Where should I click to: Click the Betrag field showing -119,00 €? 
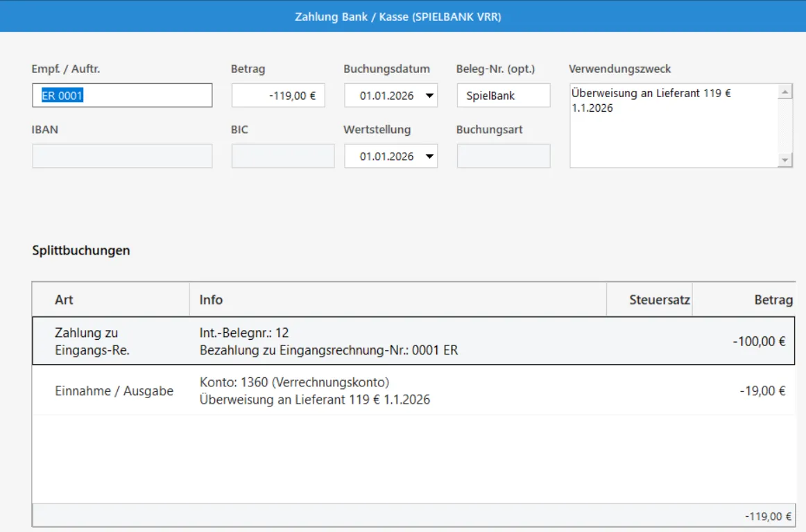(277, 96)
